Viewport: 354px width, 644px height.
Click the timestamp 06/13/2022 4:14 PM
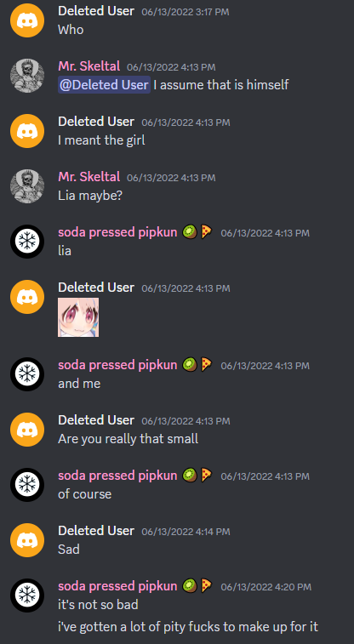pyautogui.click(x=186, y=532)
